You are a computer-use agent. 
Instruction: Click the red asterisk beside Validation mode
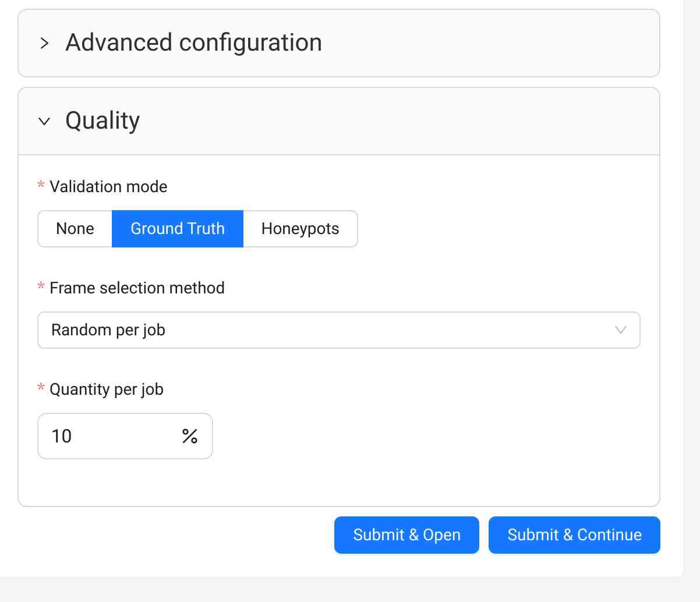40,185
